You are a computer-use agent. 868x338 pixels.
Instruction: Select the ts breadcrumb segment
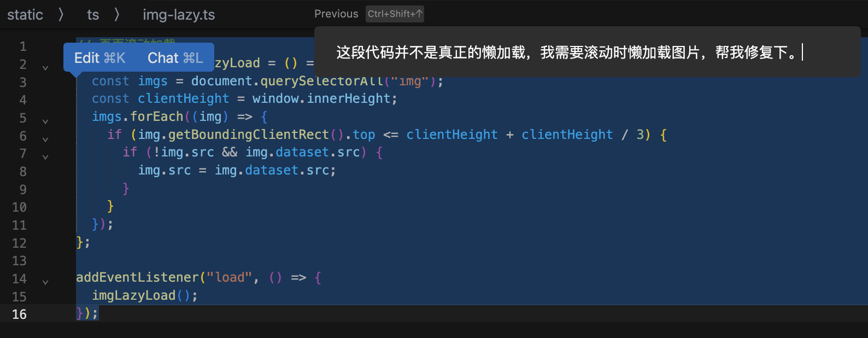tap(93, 15)
